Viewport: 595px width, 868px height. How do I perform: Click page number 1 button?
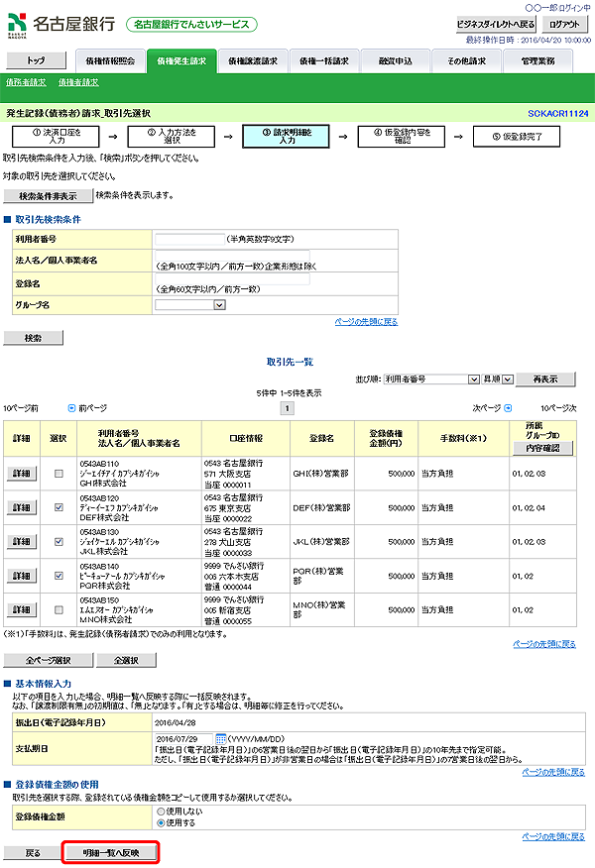287,408
